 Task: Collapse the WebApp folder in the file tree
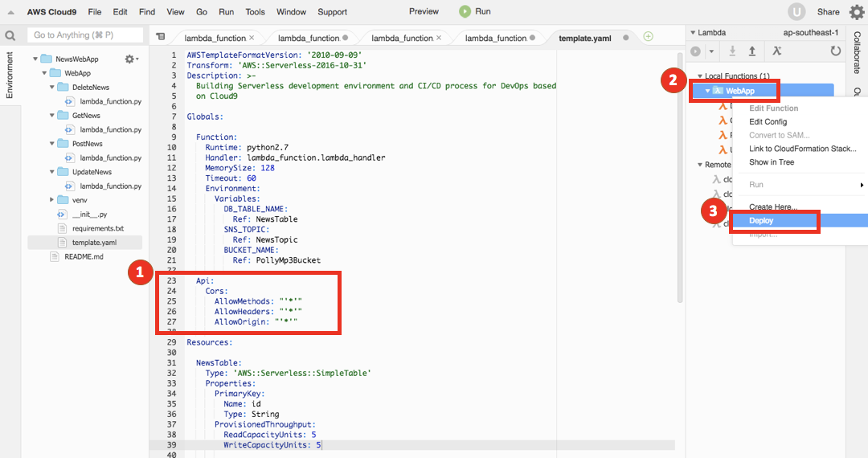pos(44,73)
